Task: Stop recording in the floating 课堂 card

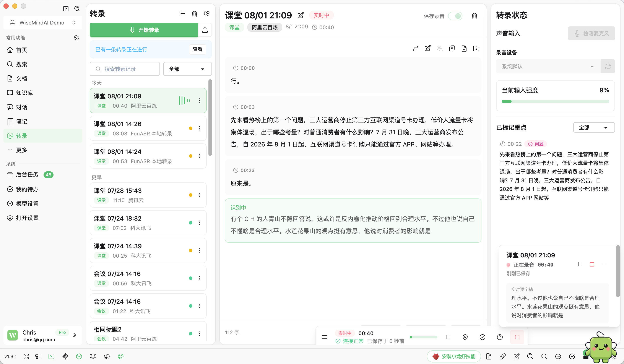Action: [592, 264]
